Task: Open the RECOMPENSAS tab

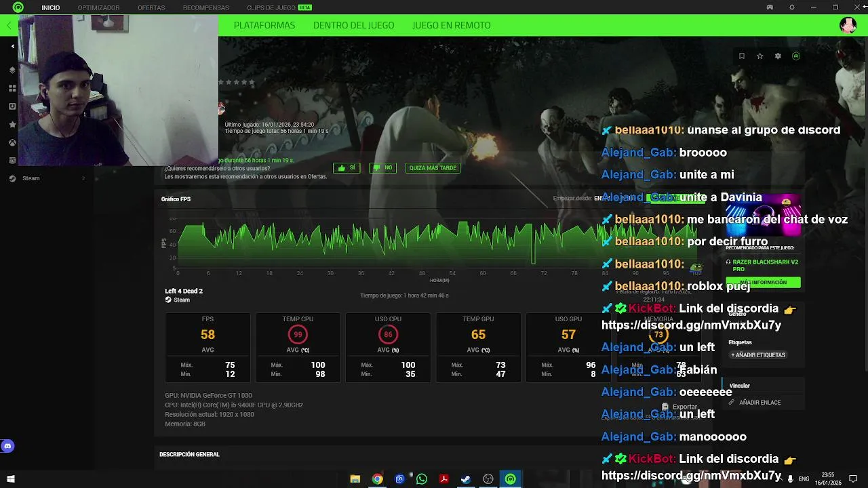Action: point(205,7)
